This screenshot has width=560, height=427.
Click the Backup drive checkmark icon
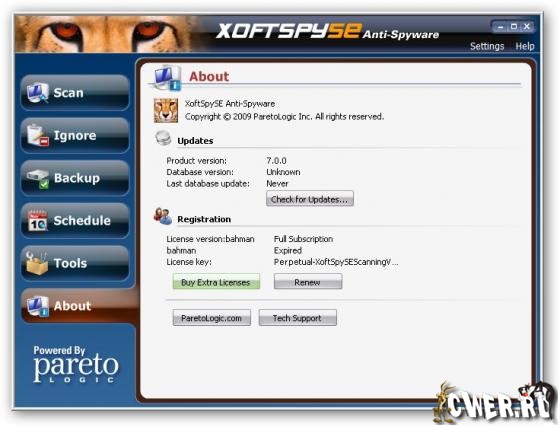(38, 179)
